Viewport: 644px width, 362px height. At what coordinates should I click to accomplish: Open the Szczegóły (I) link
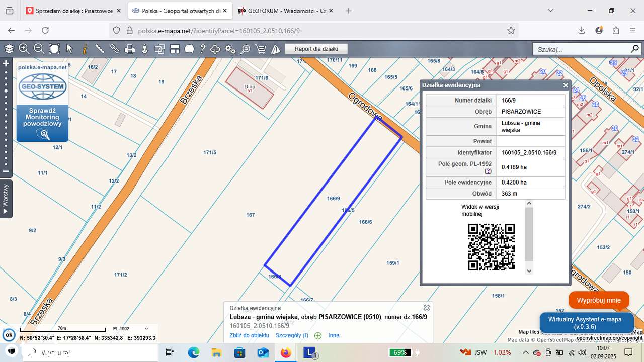coord(292,335)
